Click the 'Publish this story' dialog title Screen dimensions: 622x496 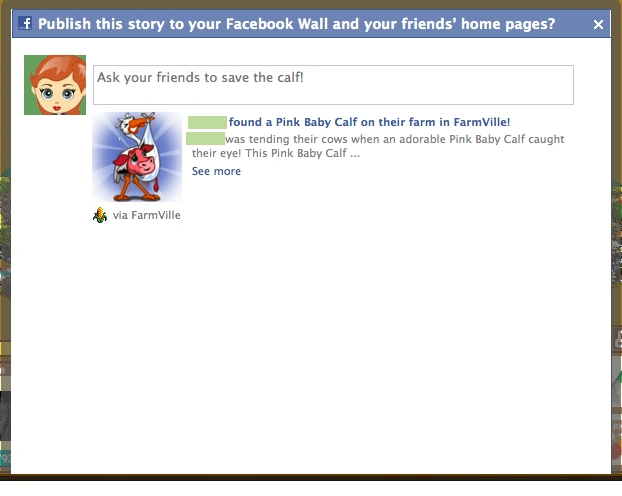point(296,24)
